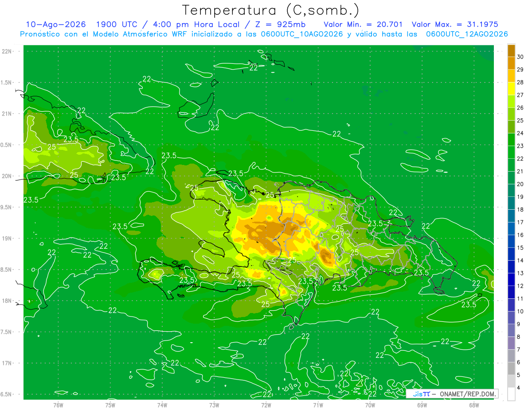Pick the dark orange swatch above 30
The height and width of the screenshot is (411, 532).
pyautogui.click(x=511, y=51)
